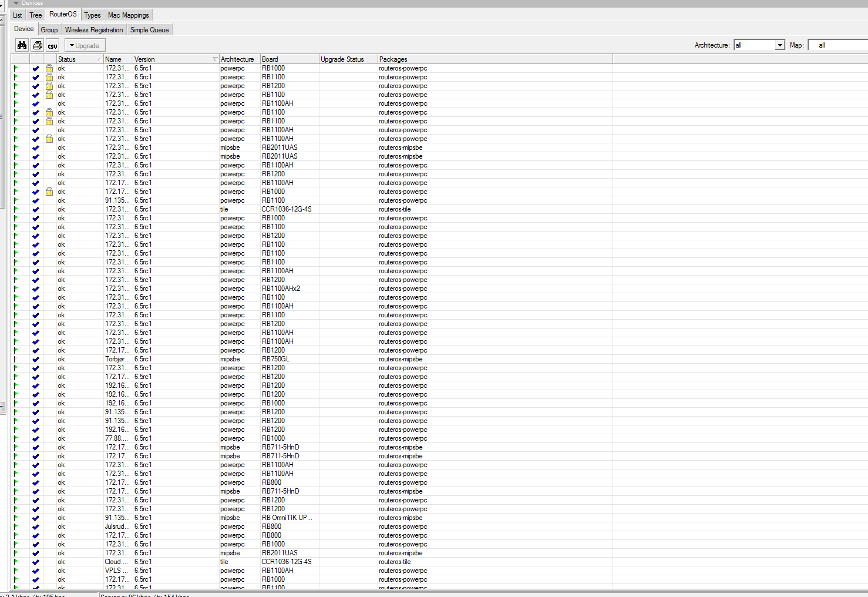This screenshot has width=868, height=597.
Task: Click the Status column's sort indicator
Action: pyautogui.click(x=99, y=59)
